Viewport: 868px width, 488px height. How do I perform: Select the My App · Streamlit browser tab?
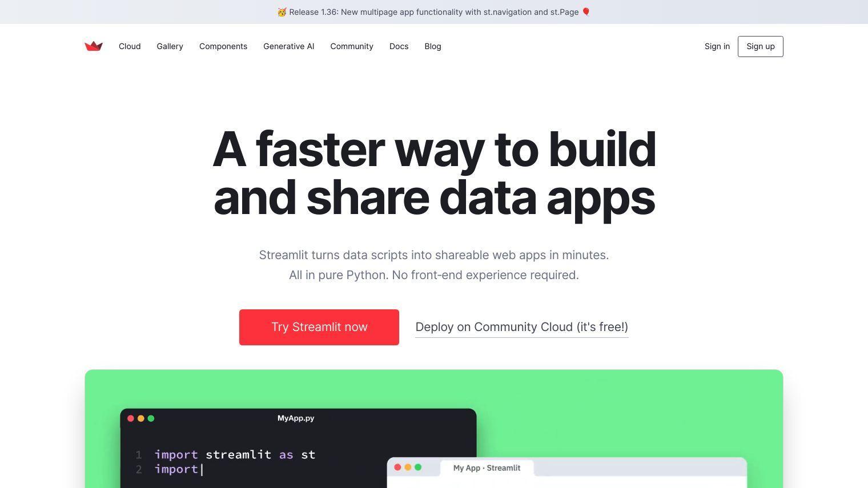(x=487, y=468)
